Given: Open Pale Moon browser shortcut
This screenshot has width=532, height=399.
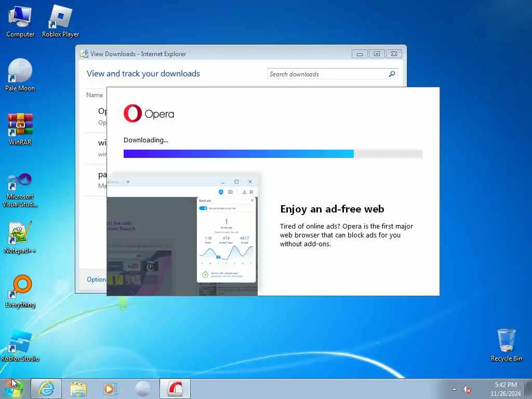Looking at the screenshot, I should pos(20,75).
